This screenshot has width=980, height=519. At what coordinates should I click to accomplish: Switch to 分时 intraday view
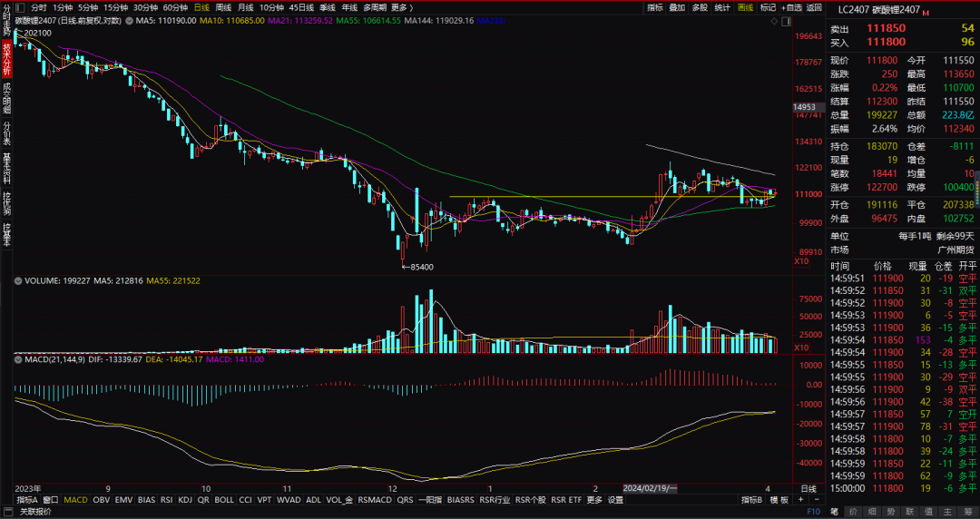click(x=38, y=7)
